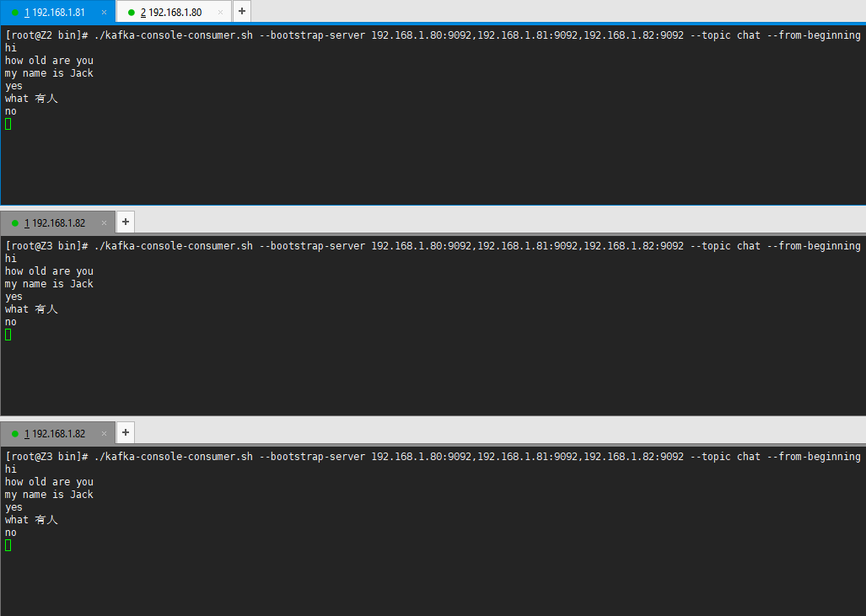Image resolution: width=866 pixels, height=616 pixels.
Task: Click the "hi" line in Z2 terminal
Action: (11, 48)
